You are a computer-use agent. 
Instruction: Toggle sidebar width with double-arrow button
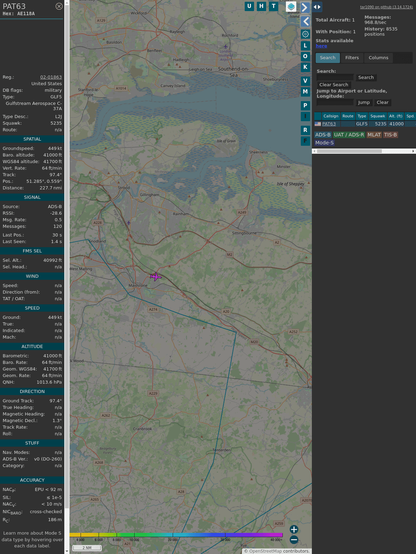(317, 7)
